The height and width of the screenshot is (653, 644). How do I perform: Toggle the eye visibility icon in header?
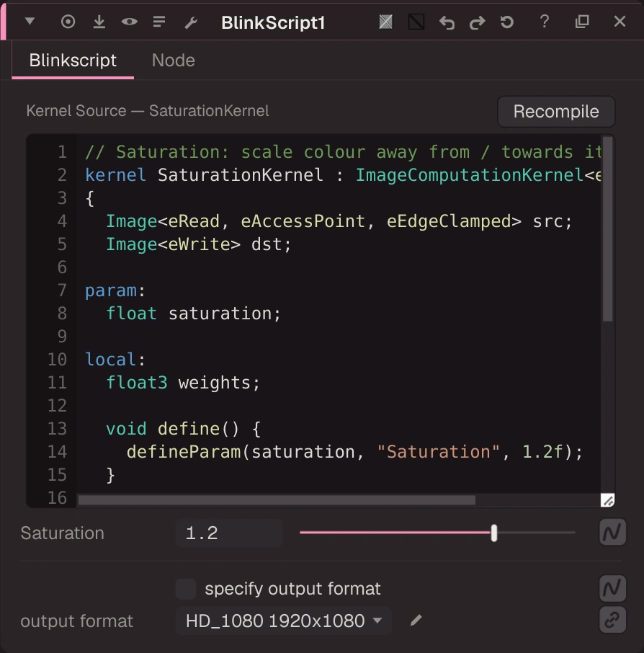(x=130, y=22)
